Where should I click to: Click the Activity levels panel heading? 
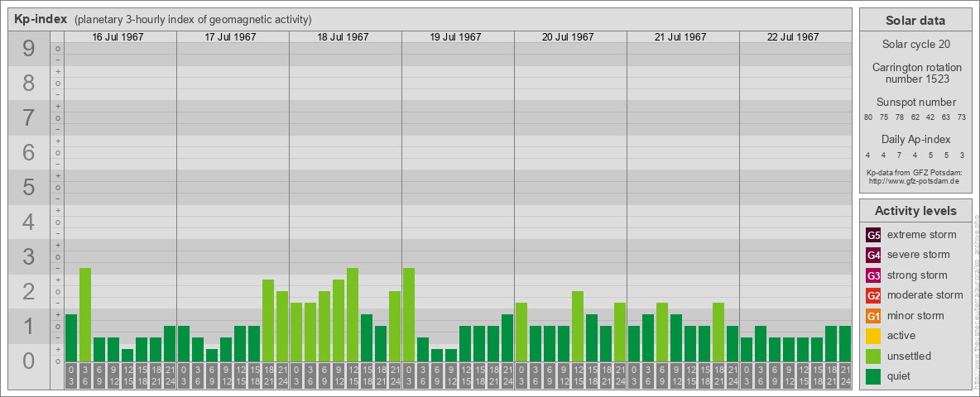coord(915,211)
